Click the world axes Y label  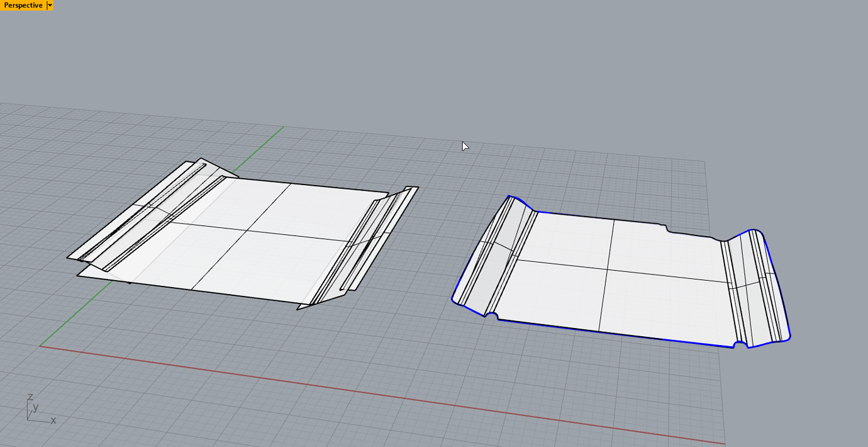click(x=36, y=408)
